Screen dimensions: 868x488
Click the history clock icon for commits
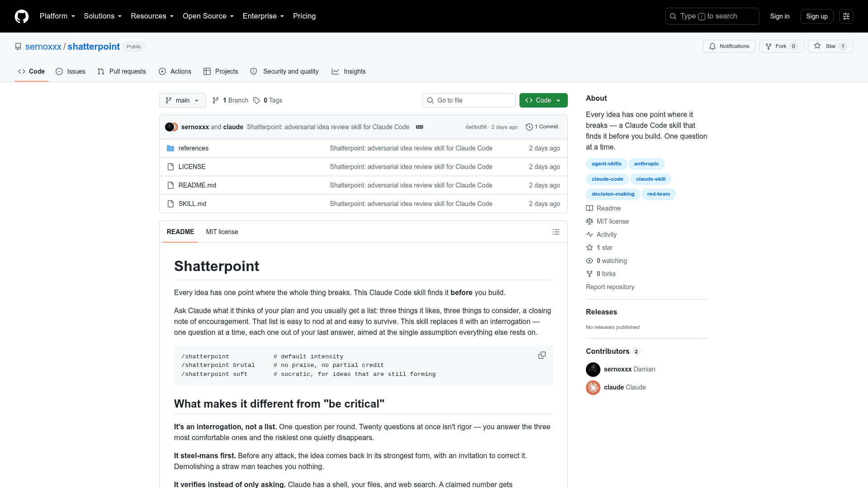click(529, 127)
